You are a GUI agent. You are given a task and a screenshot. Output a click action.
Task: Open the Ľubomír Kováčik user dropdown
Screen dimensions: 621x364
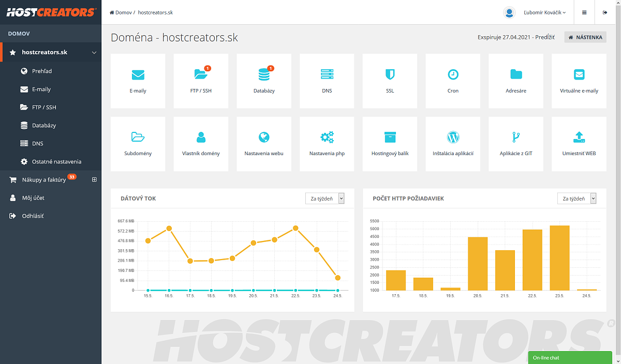coord(544,12)
